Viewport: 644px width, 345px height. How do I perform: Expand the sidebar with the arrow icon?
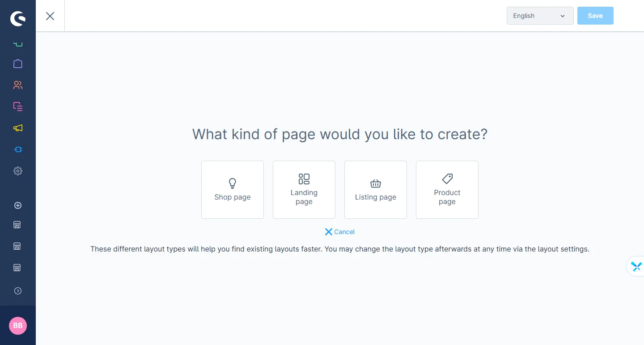click(x=18, y=291)
